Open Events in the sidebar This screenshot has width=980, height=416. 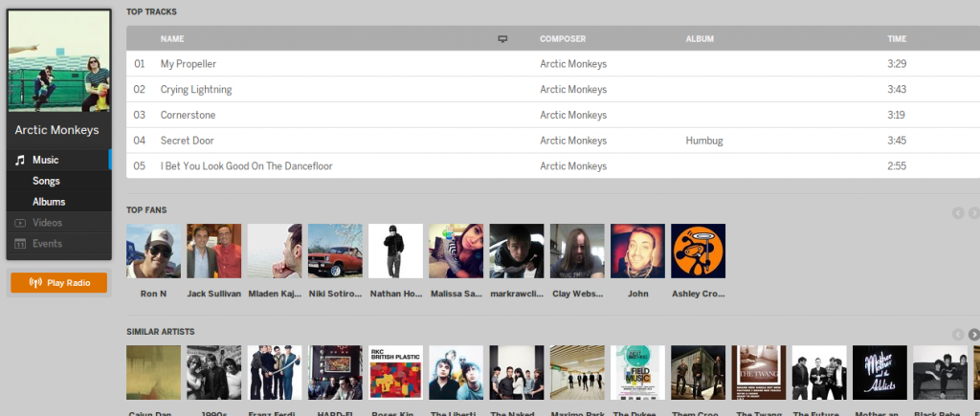[x=58, y=244]
